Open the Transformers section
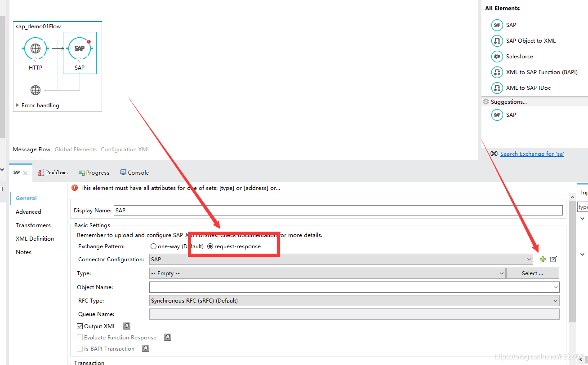Screen dimensions: 588x365 tap(33, 225)
